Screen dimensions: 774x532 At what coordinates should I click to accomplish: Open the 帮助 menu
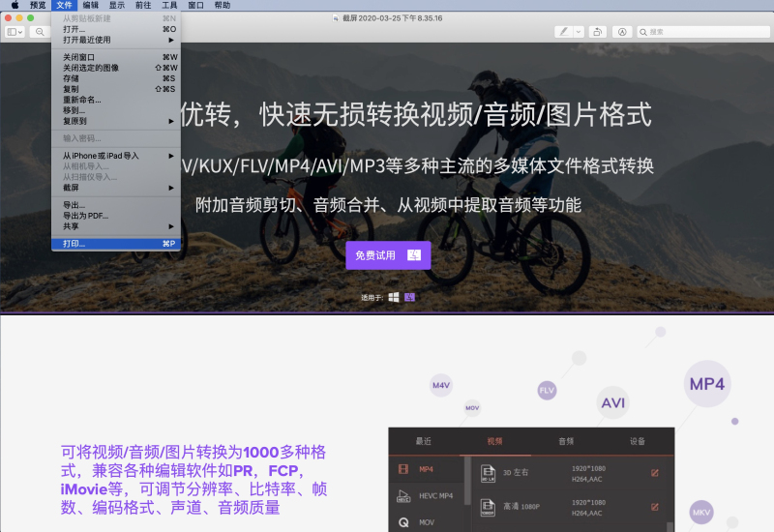[x=223, y=5]
